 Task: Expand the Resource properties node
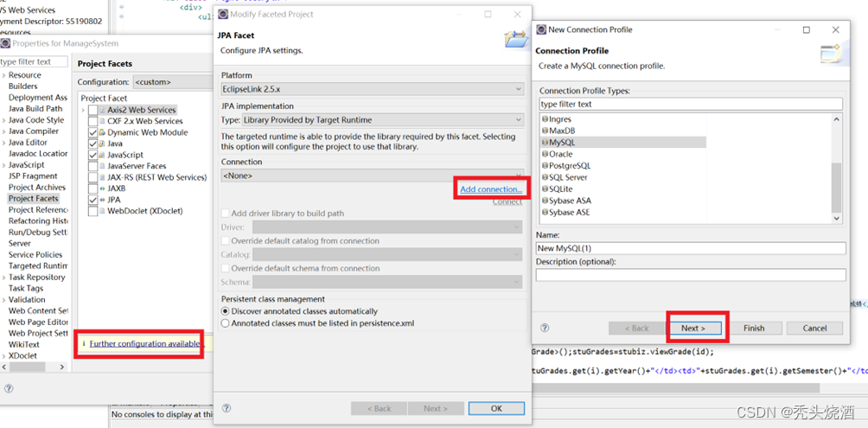click(3, 75)
